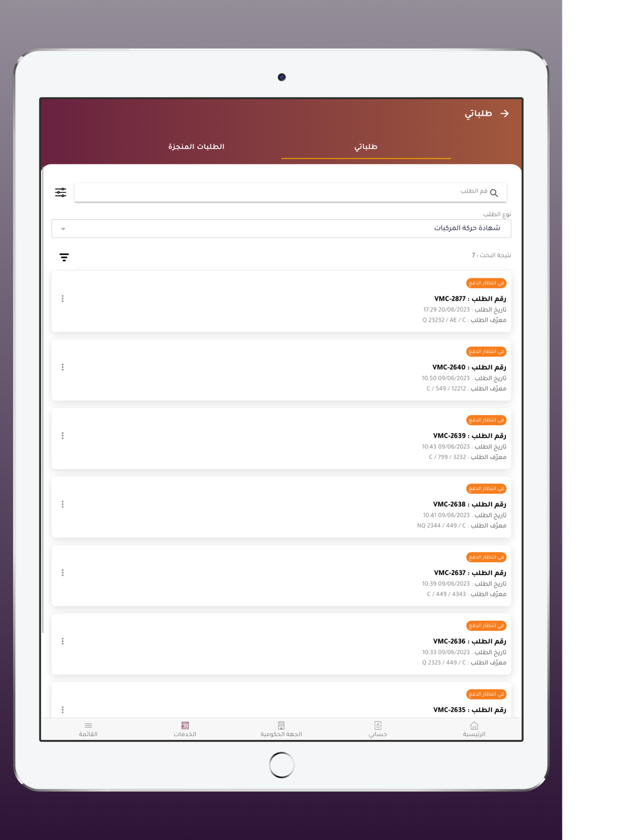Open حسابي in the bottom navigation
Image resolution: width=630 pixels, height=840 pixels.
click(377, 729)
